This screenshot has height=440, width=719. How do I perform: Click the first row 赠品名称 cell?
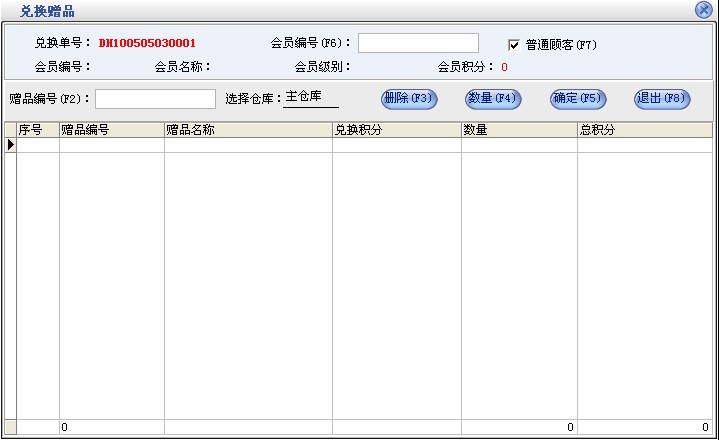(x=247, y=145)
